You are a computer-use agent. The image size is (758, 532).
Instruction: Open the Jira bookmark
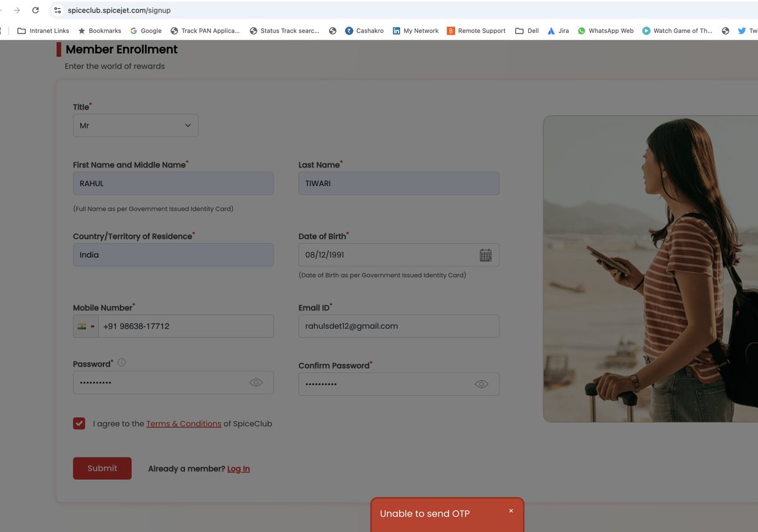pyautogui.click(x=558, y=30)
